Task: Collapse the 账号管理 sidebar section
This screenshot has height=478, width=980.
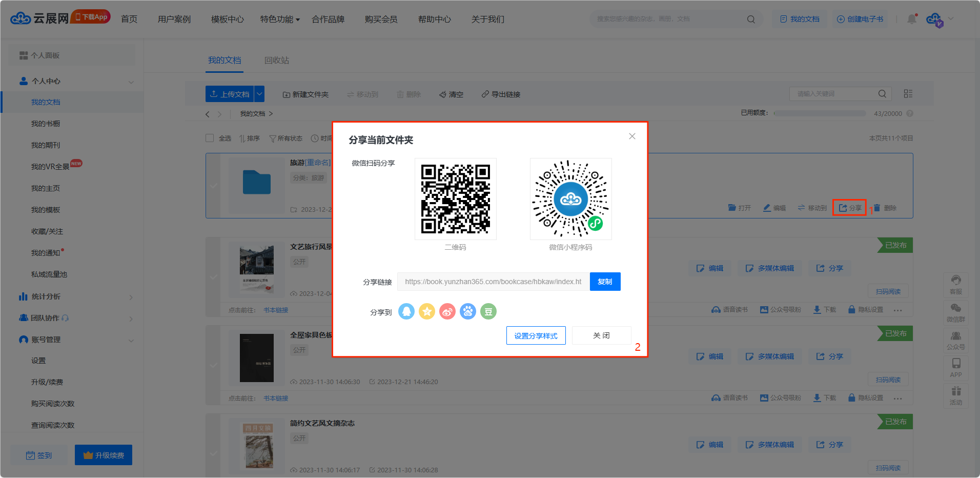Action: [x=131, y=340]
